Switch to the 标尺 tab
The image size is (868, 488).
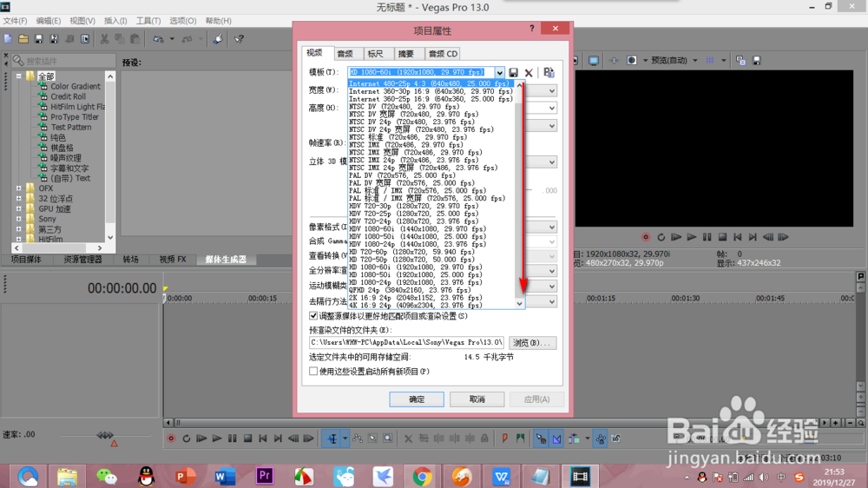pos(375,54)
